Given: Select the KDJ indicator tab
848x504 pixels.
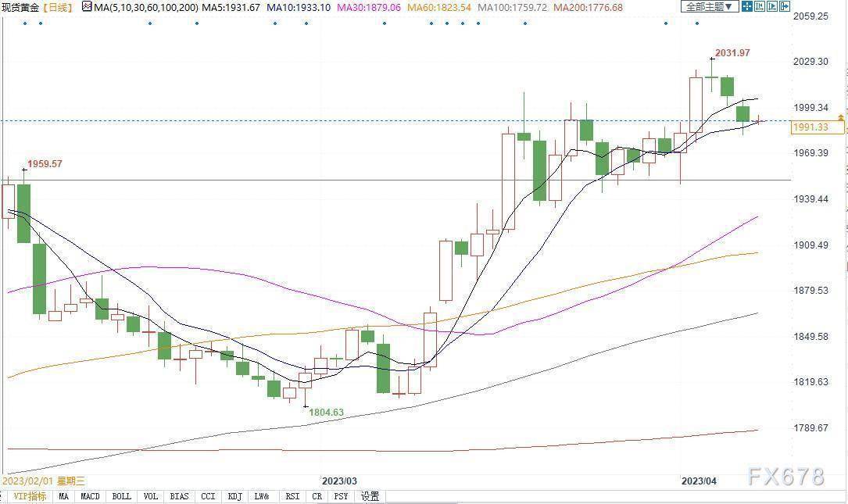Looking at the screenshot, I should (x=234, y=496).
